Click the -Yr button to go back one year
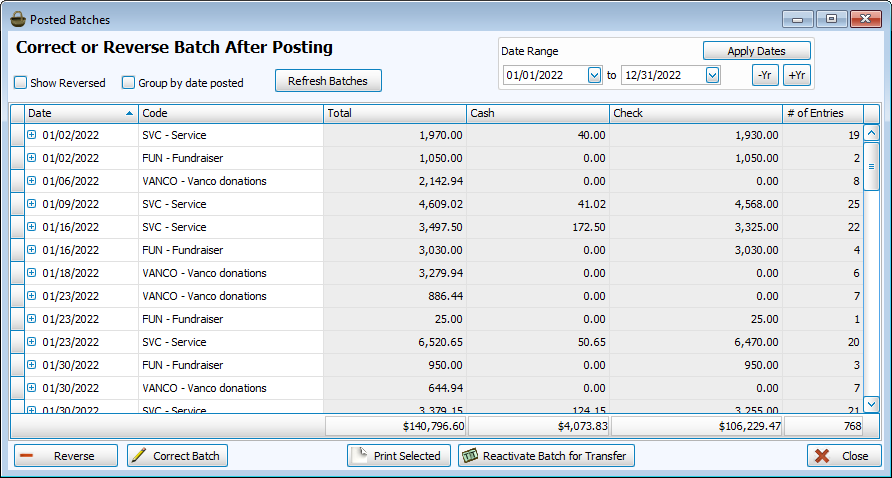Viewport: 892px width, 478px height. 765,75
